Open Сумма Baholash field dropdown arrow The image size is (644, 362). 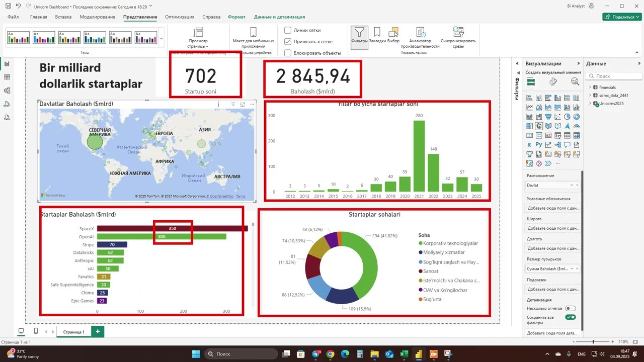pos(572,268)
